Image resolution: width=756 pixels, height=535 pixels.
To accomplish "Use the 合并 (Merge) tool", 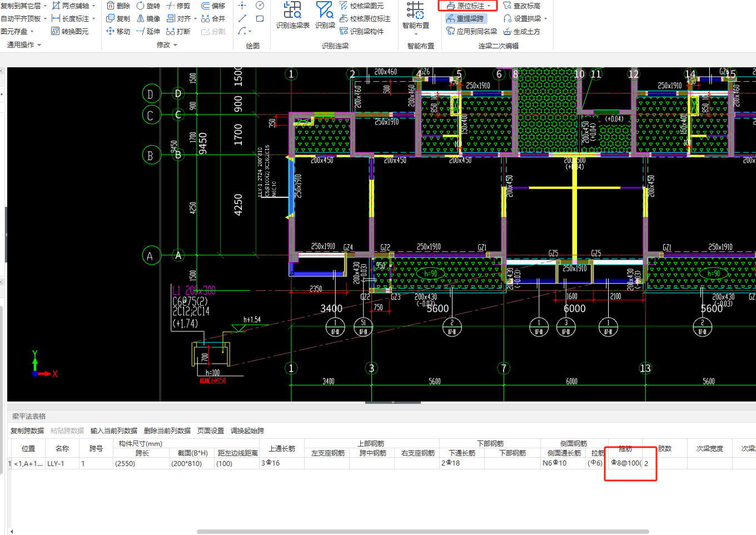I will (213, 18).
